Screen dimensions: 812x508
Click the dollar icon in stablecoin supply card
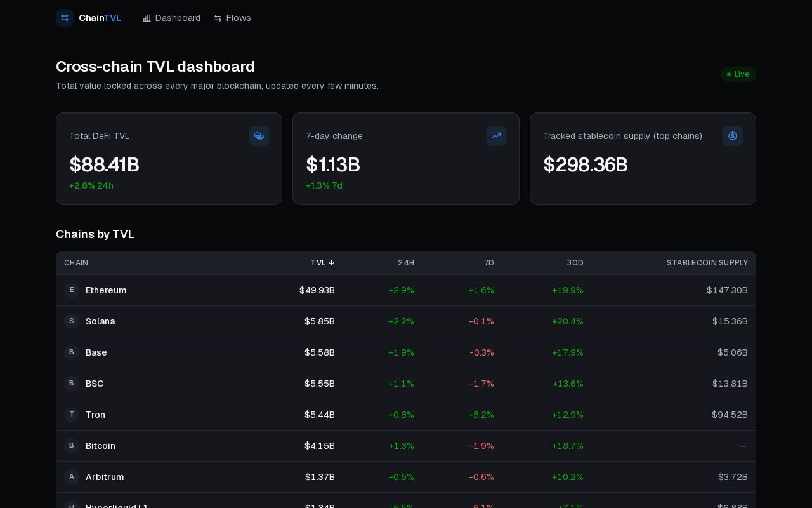pos(733,136)
